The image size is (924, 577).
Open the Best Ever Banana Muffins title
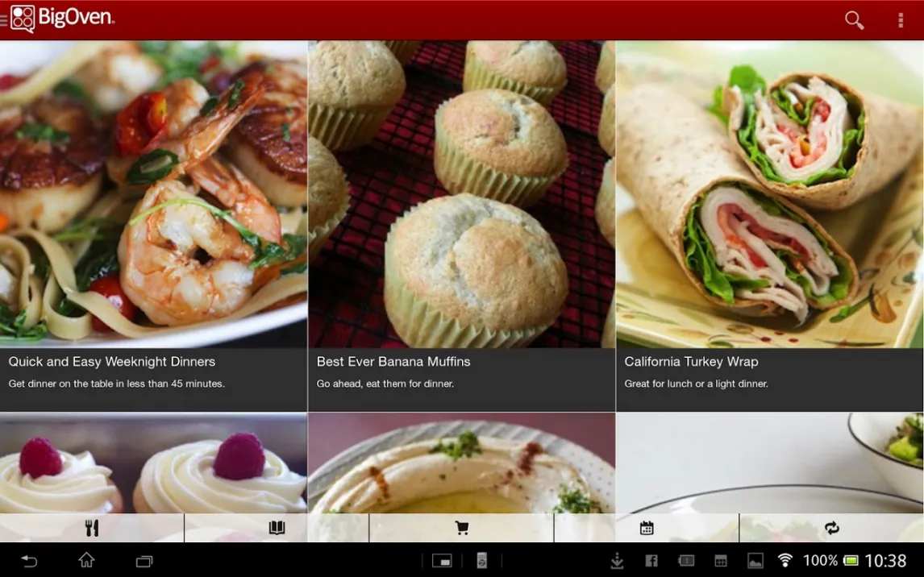click(393, 362)
